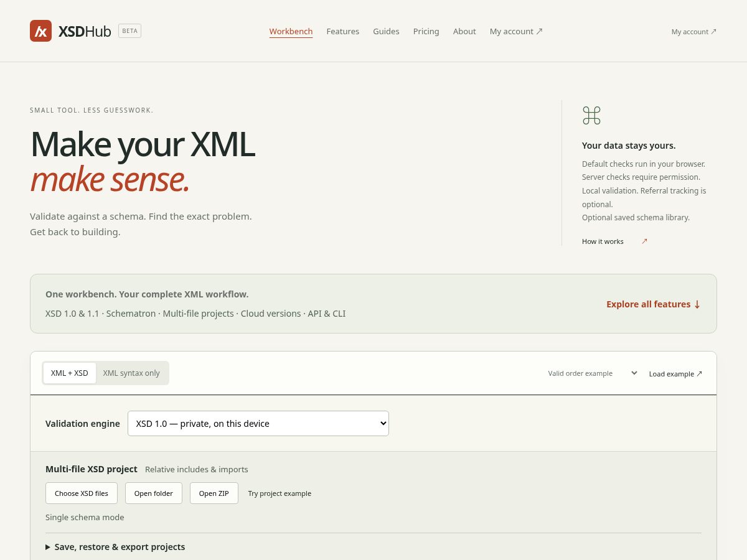Open the Features nav item
The height and width of the screenshot is (560, 747).
point(343,31)
